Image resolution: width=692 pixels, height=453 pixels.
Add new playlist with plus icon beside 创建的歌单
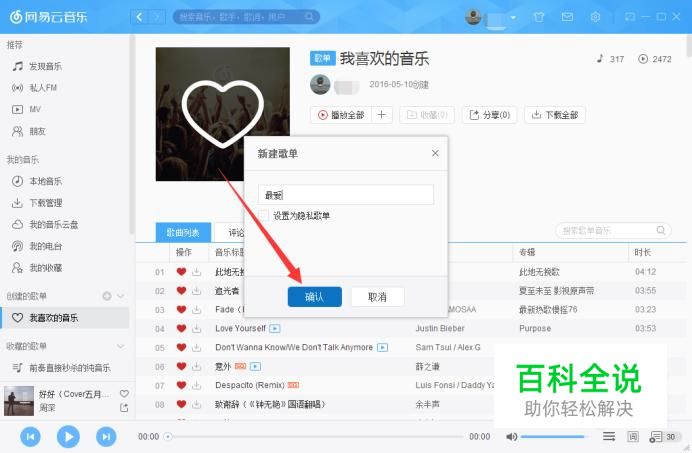coord(107,296)
